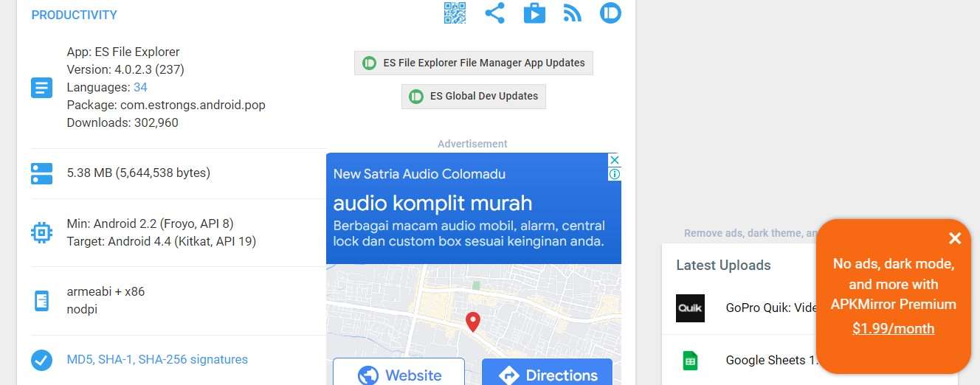Viewport: 980px width, 385px height.
Task: Click the chip icon beside Android versions
Action: 41,232
